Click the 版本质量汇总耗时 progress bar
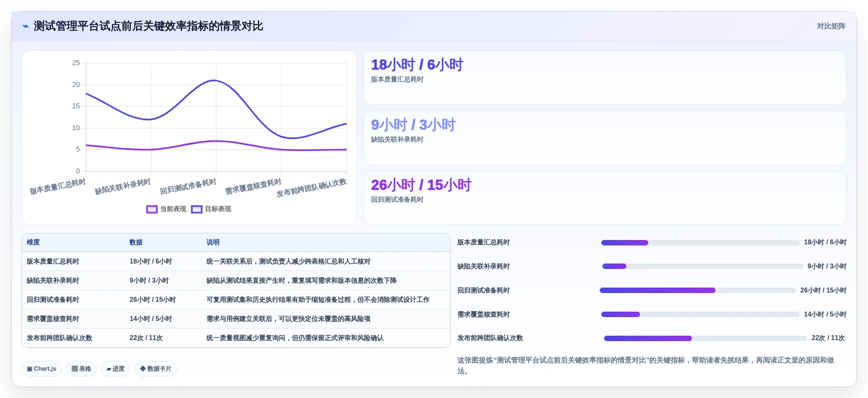This screenshot has width=868, height=398. (x=700, y=243)
